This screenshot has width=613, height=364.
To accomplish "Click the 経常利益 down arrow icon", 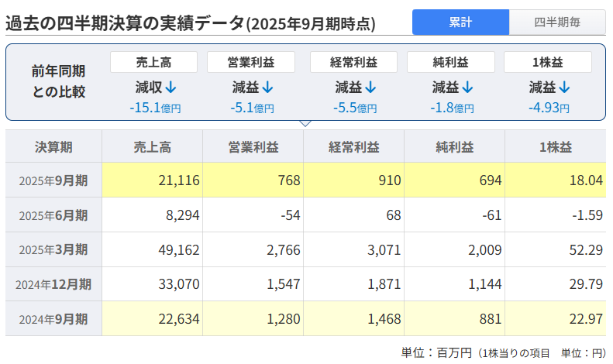I will click(372, 88).
